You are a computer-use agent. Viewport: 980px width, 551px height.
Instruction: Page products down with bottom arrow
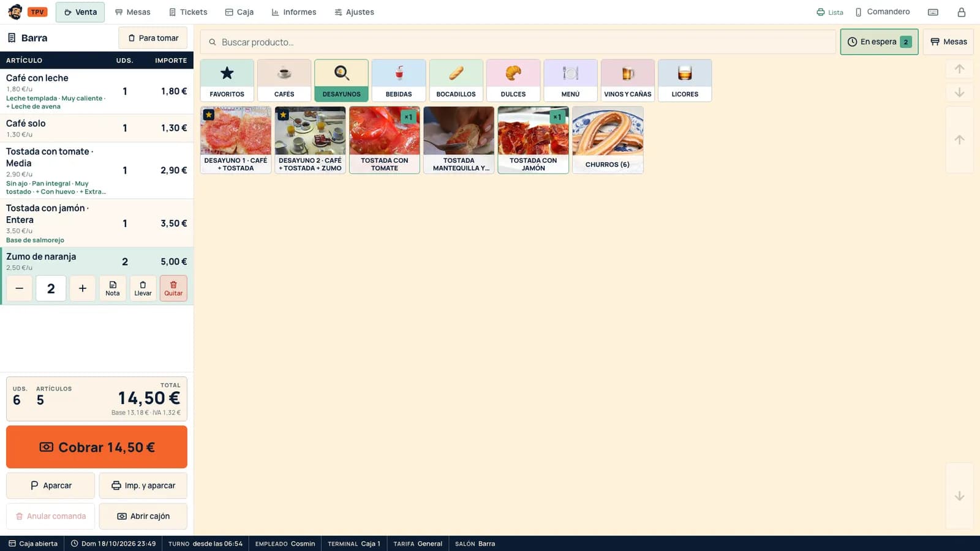[x=959, y=496]
